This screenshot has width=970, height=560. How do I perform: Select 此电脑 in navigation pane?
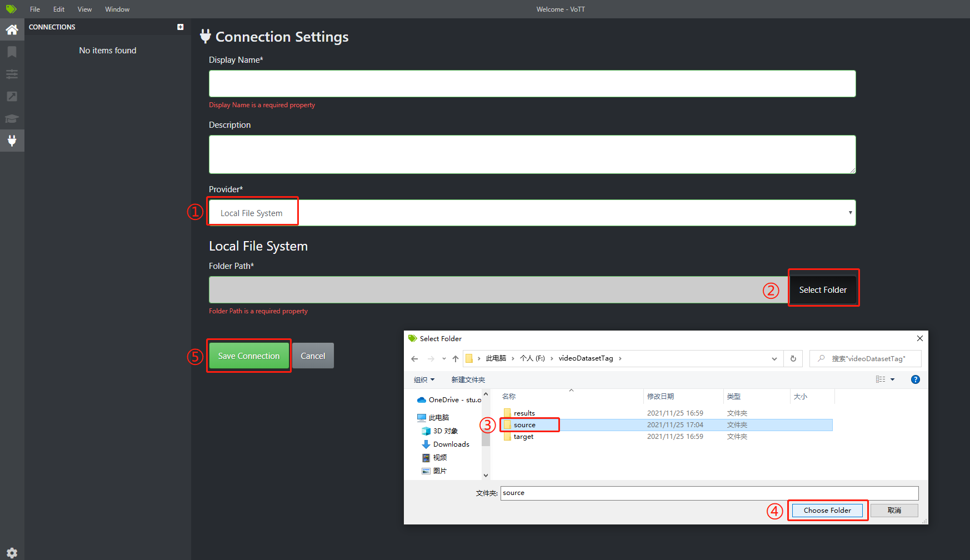[x=433, y=417]
